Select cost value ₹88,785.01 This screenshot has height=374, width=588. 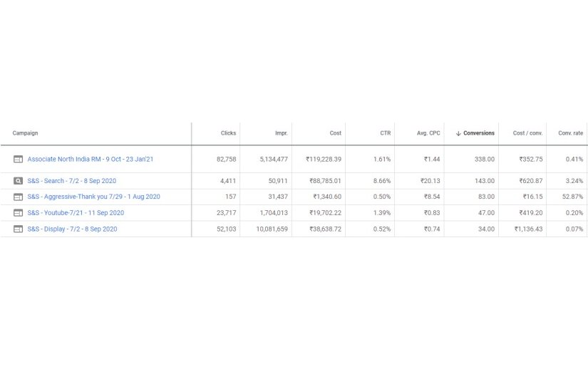coord(326,181)
